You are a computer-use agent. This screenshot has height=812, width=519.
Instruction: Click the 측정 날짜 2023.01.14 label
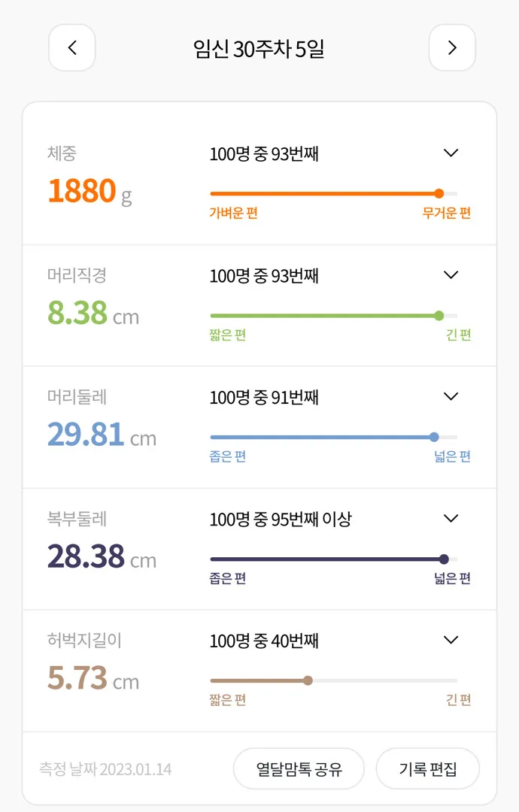105,769
